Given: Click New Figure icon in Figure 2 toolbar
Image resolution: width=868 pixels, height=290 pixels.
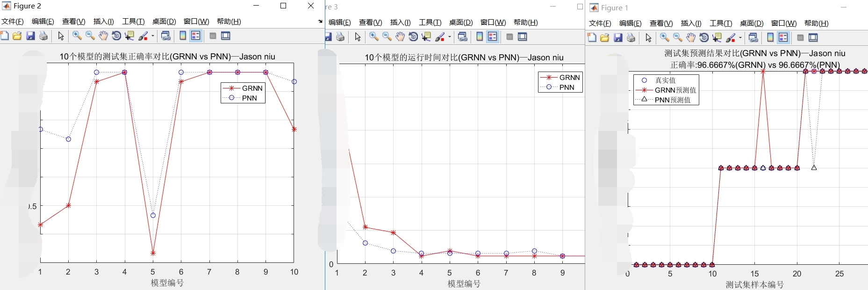Looking at the screenshot, I should point(5,36).
